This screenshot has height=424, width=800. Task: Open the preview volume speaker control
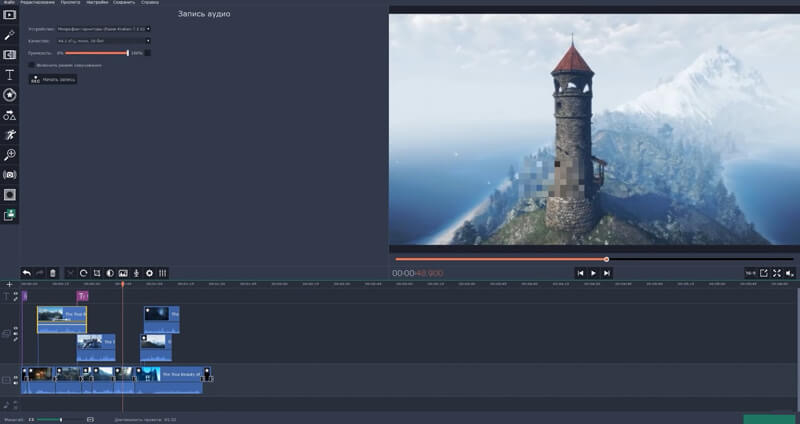(790, 273)
